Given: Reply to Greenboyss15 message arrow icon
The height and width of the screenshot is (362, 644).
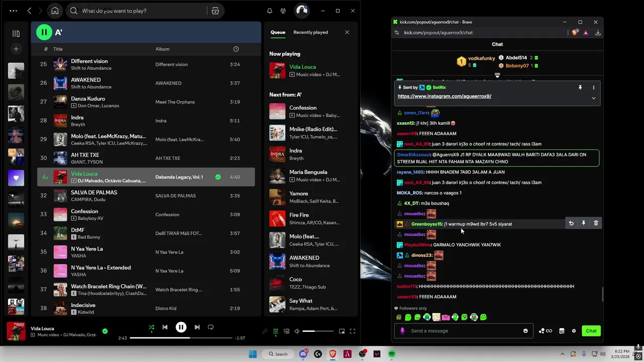Looking at the screenshot, I should (x=571, y=223).
